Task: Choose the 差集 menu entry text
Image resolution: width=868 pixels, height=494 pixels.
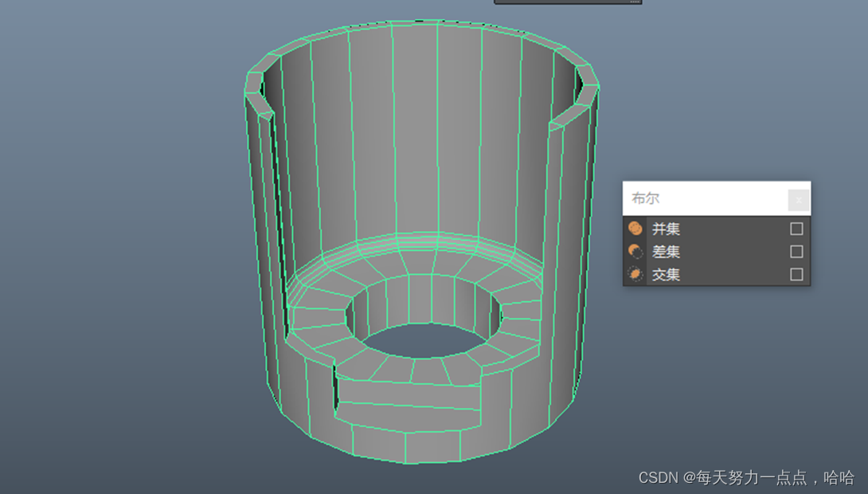Action: tap(666, 252)
